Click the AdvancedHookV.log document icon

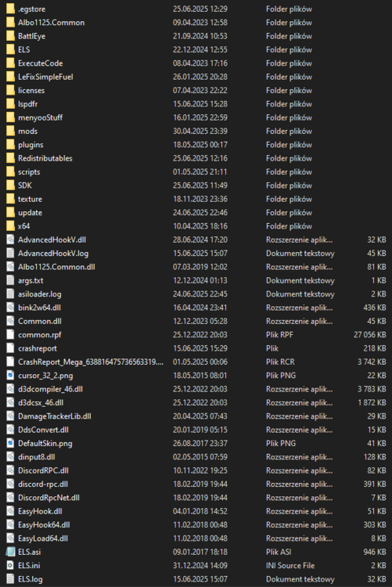(10, 253)
